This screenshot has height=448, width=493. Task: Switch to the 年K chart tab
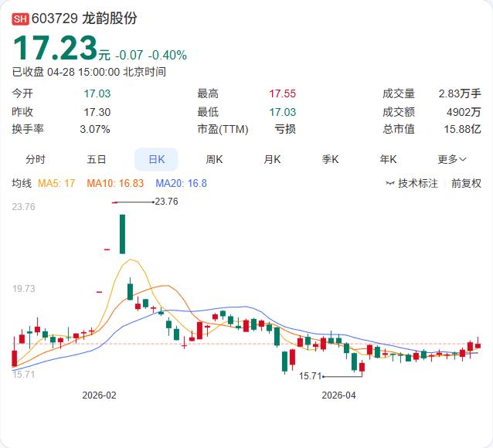click(388, 159)
